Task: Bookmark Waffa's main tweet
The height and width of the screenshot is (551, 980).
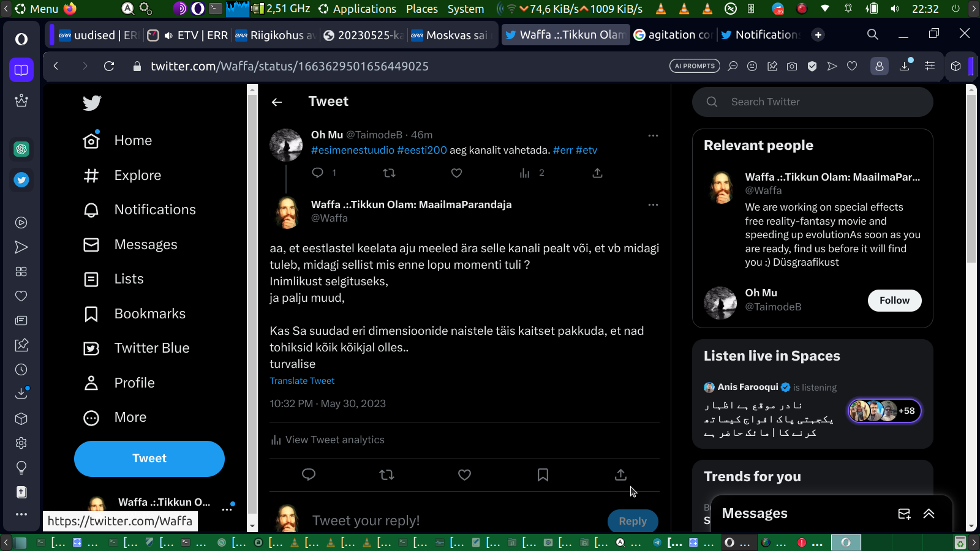Action: click(543, 474)
